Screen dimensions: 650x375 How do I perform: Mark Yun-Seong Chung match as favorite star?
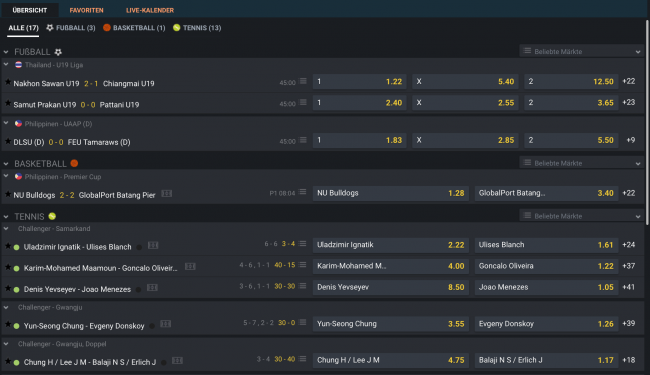[x=7, y=324]
